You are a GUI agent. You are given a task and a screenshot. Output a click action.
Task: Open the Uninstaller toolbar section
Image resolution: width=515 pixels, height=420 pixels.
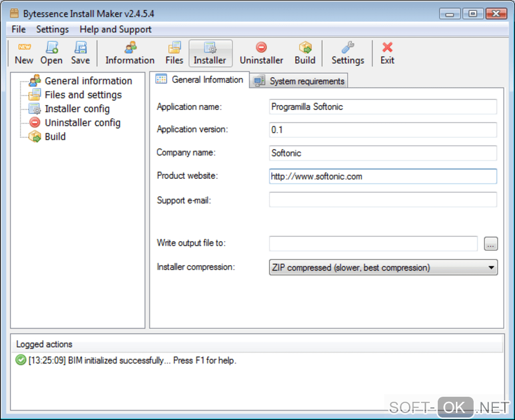coord(262,54)
